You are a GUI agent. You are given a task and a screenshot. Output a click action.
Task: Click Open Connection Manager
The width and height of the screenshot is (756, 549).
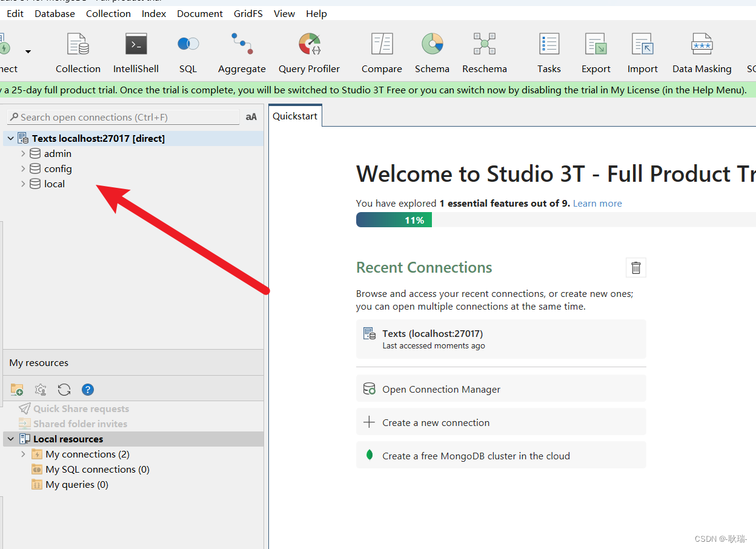point(501,389)
